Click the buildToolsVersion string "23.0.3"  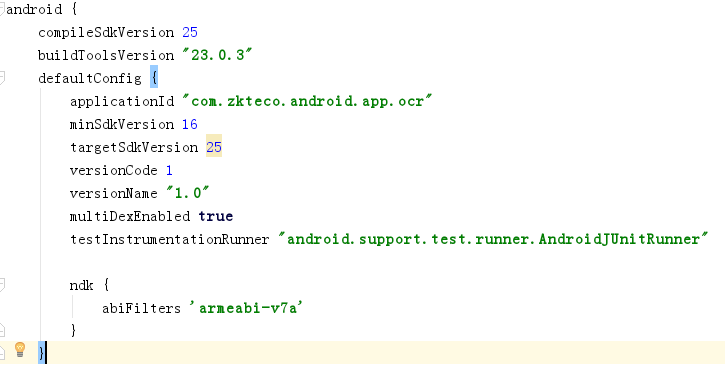pyautogui.click(x=217, y=55)
